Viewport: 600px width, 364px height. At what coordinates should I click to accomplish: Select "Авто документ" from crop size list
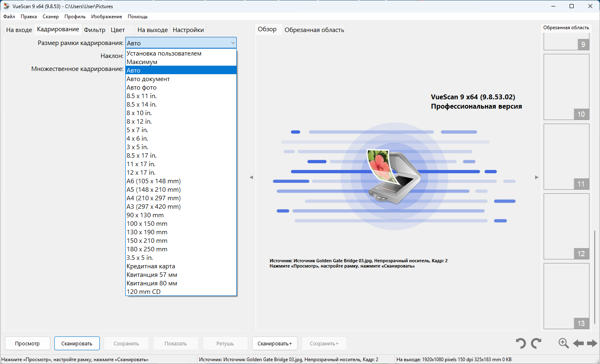click(148, 79)
